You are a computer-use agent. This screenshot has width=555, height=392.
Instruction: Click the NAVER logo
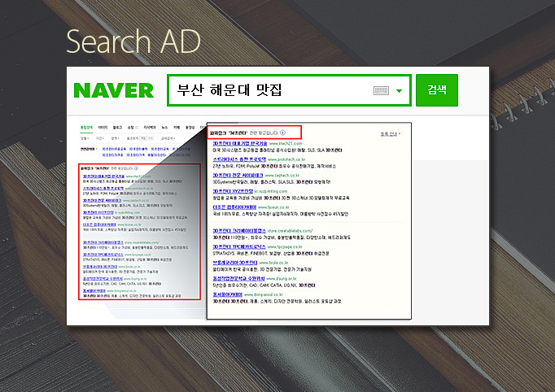(113, 90)
